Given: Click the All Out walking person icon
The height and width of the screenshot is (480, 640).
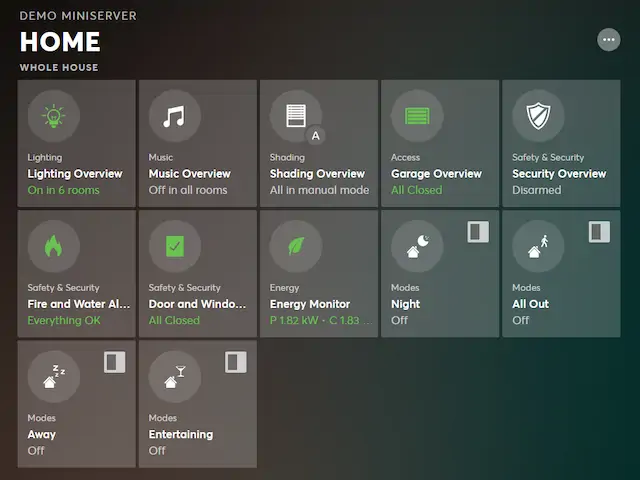Looking at the screenshot, I should (x=538, y=246).
